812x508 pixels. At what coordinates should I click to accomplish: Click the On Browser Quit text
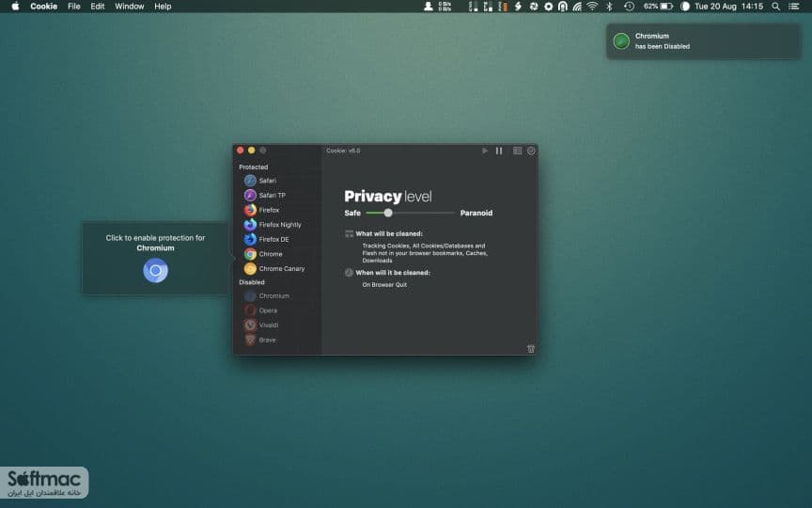[x=384, y=285]
